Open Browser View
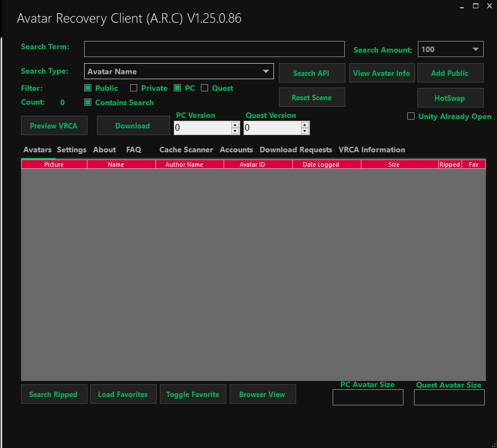 click(263, 394)
